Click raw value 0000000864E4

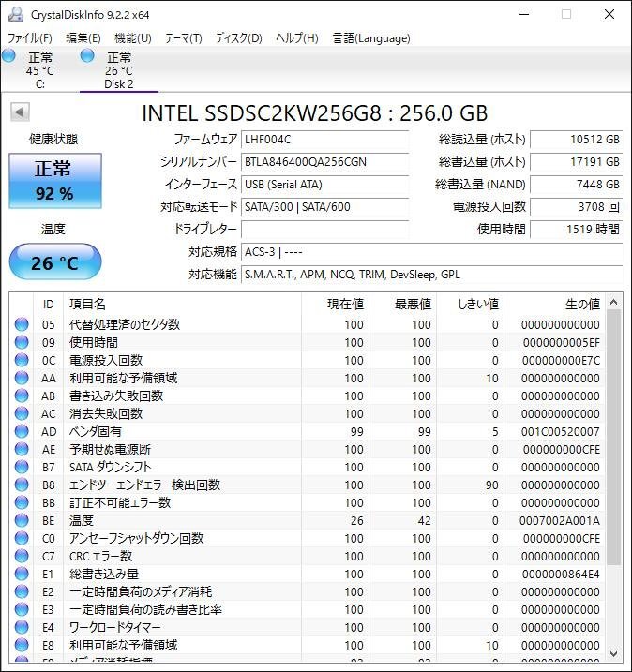tap(561, 574)
